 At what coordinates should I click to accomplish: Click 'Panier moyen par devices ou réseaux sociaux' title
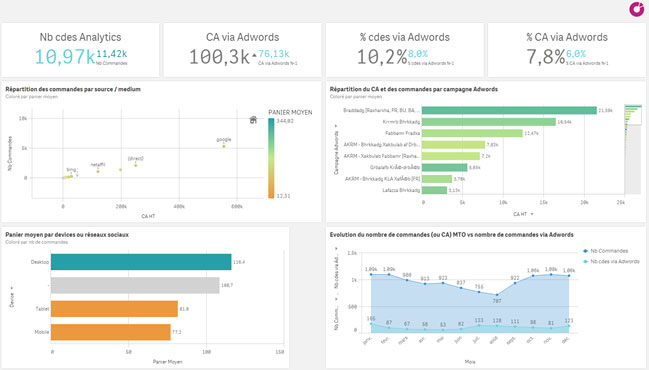tap(67, 235)
